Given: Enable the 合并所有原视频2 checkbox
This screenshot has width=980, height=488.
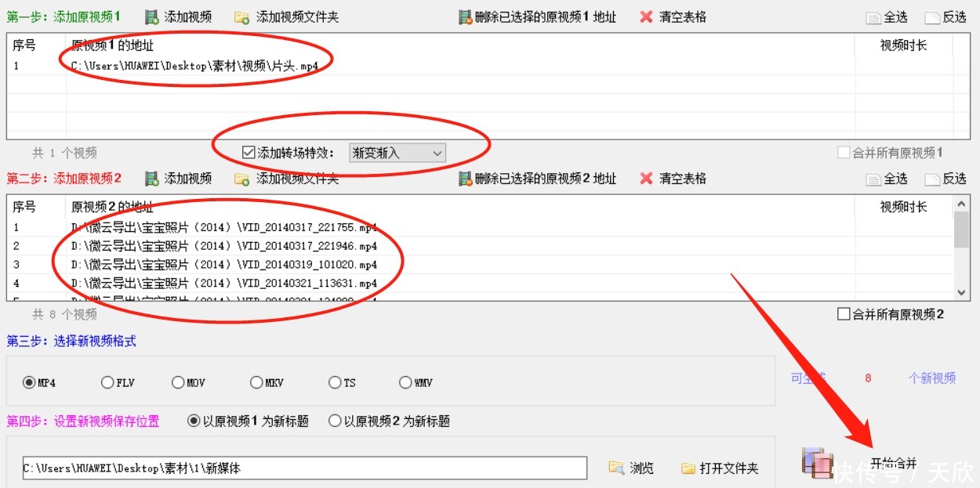Looking at the screenshot, I should 845,313.
